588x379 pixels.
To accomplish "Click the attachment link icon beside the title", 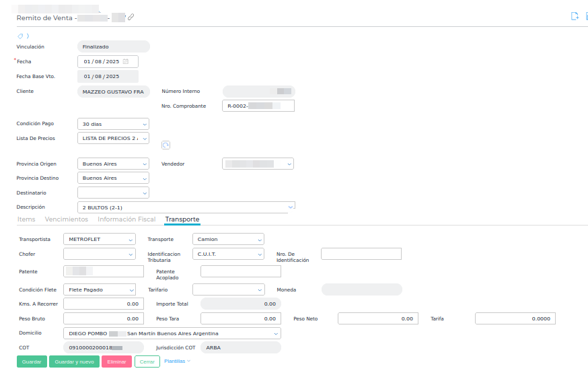I will coord(131,18).
